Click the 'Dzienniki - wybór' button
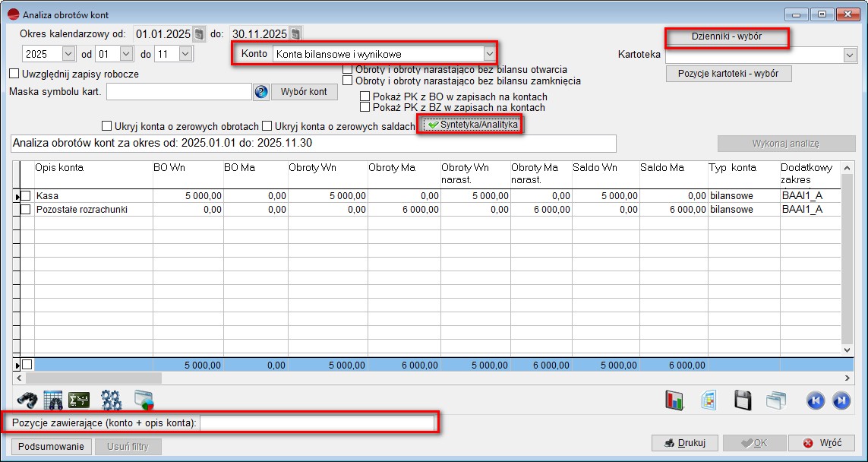 [727, 36]
